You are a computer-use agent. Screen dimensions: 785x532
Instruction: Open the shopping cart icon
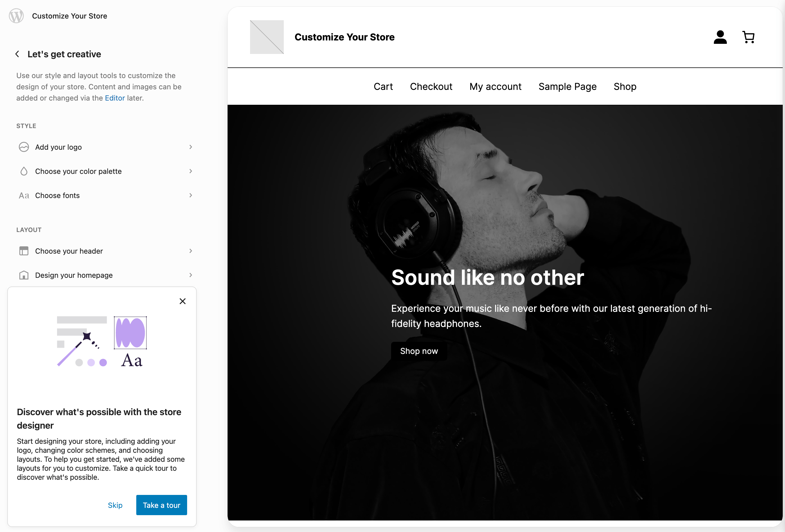pyautogui.click(x=748, y=37)
